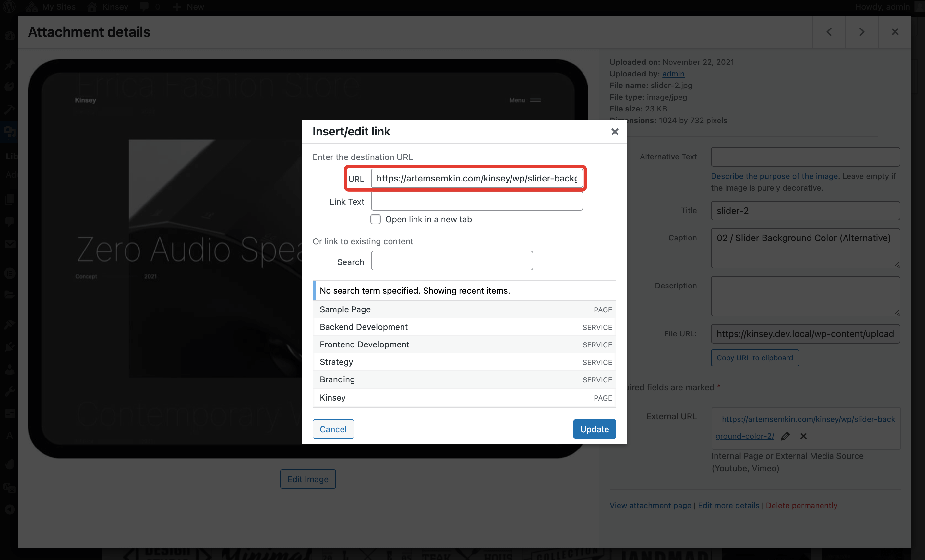Enable Open link in a new tab

375,219
